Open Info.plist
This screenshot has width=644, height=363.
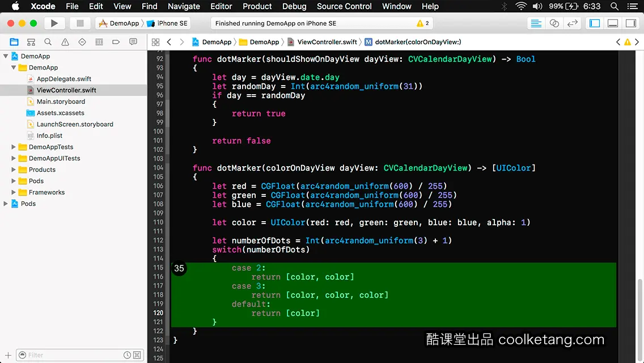pos(49,136)
